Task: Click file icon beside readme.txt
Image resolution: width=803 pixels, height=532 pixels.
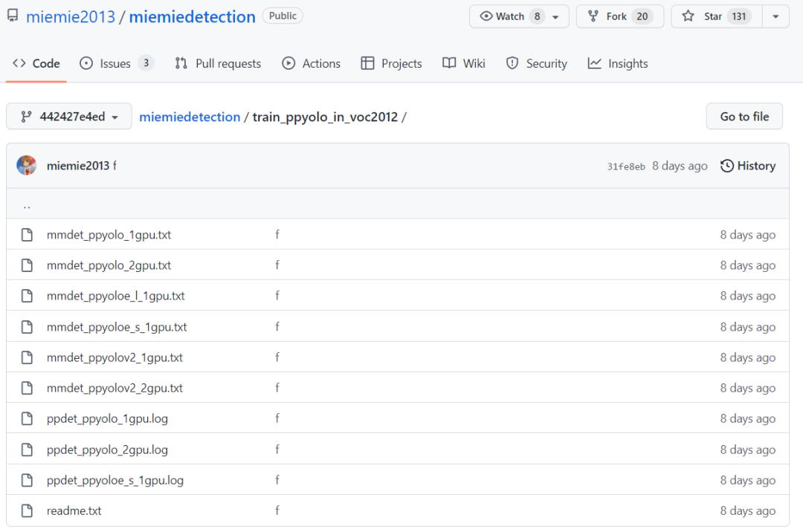Action: [x=28, y=510]
